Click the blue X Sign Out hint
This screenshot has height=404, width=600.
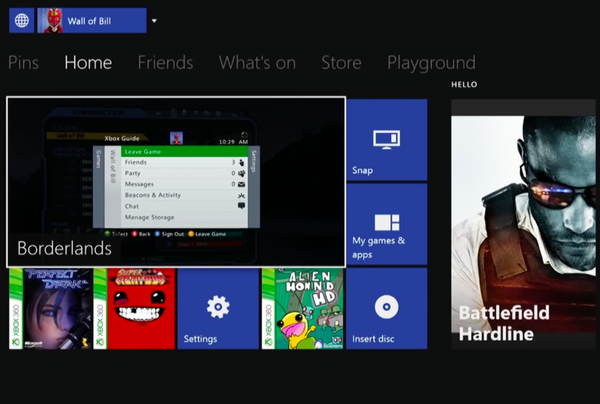tap(169, 234)
